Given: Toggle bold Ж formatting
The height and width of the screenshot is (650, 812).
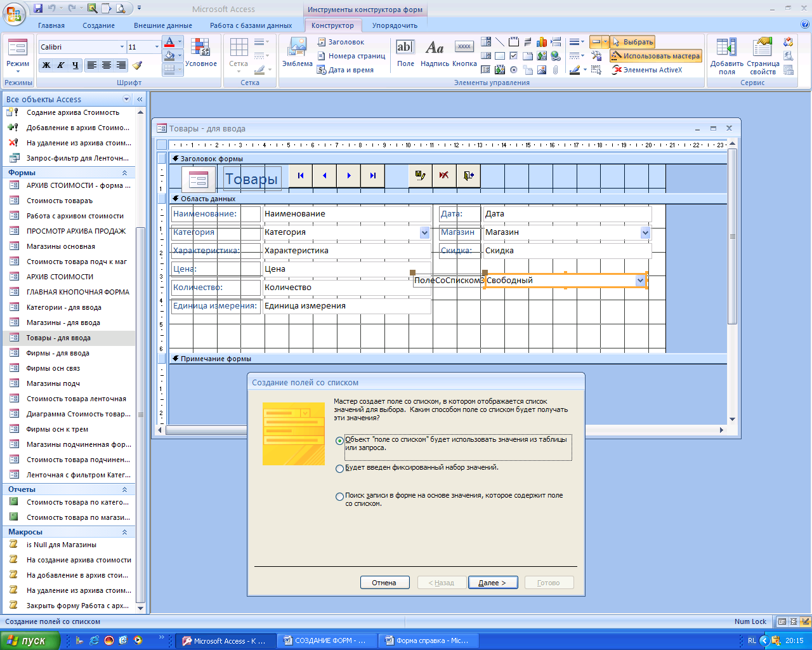Looking at the screenshot, I should point(46,65).
